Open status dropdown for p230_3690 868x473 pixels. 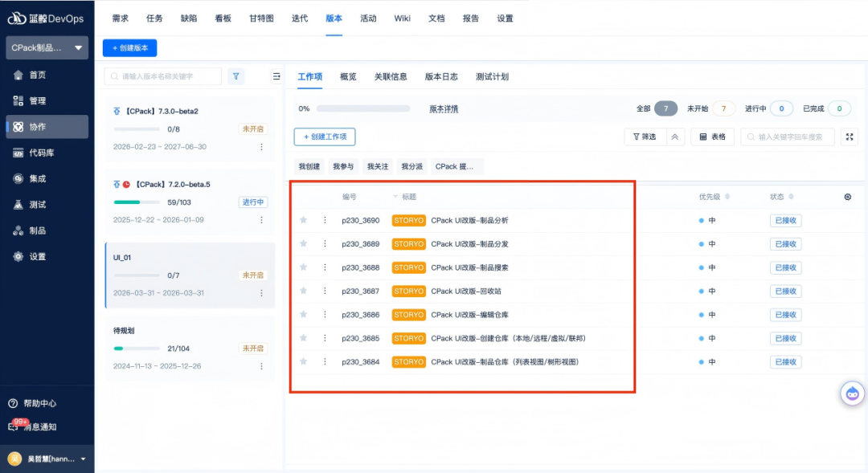pyautogui.click(x=785, y=220)
